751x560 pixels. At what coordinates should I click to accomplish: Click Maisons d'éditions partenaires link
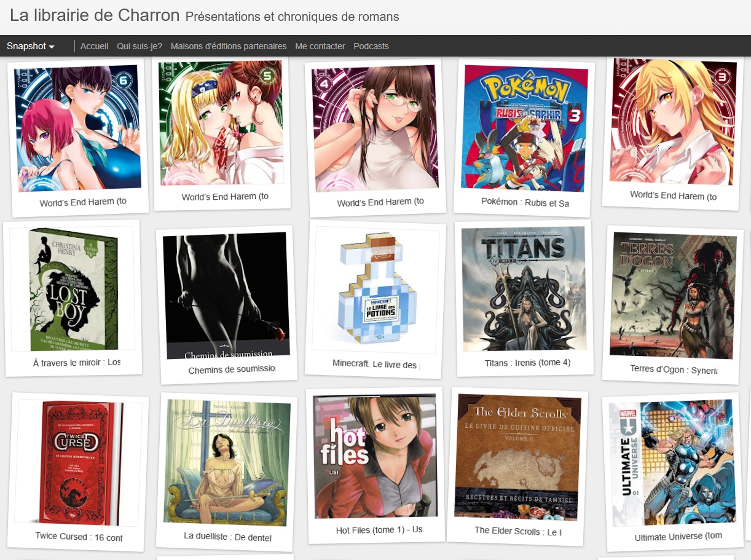pos(229,46)
